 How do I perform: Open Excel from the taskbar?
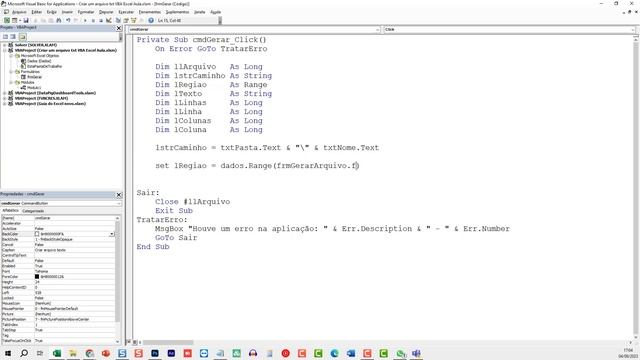(57, 353)
